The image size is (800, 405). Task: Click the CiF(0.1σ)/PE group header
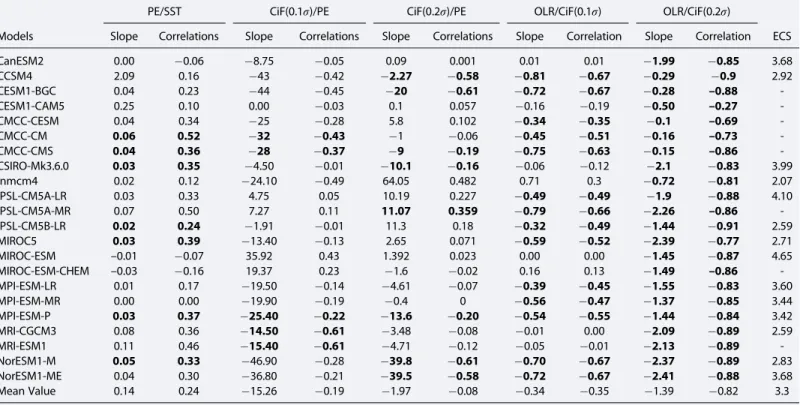(x=299, y=12)
